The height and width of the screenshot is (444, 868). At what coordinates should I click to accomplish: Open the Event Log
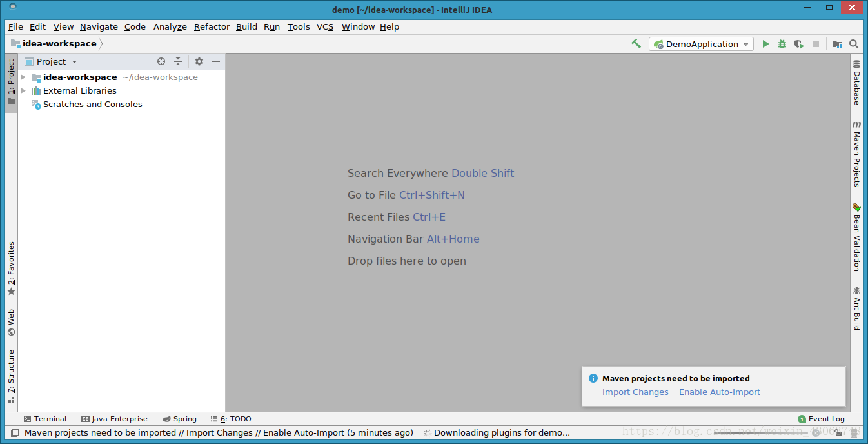point(821,419)
